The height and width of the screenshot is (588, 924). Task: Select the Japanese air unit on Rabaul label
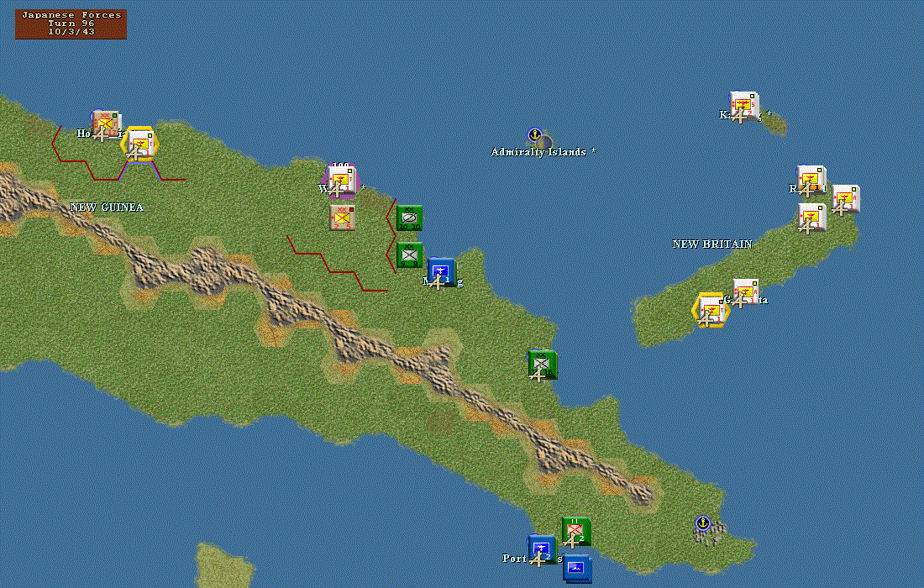click(x=811, y=181)
